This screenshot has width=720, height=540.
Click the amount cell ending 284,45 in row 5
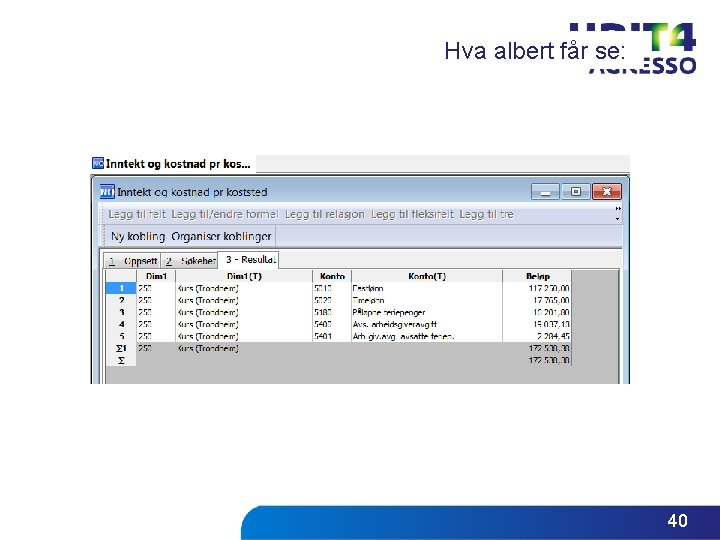[537, 336]
